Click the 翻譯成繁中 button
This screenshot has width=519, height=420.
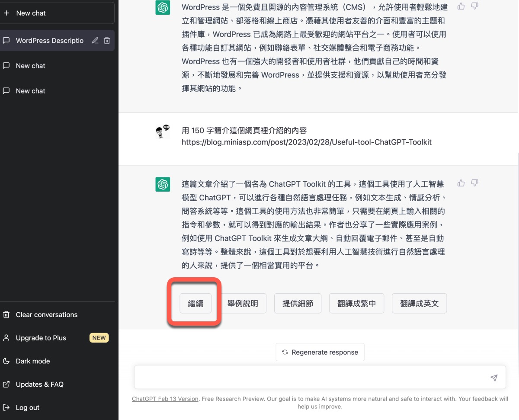pos(356,303)
